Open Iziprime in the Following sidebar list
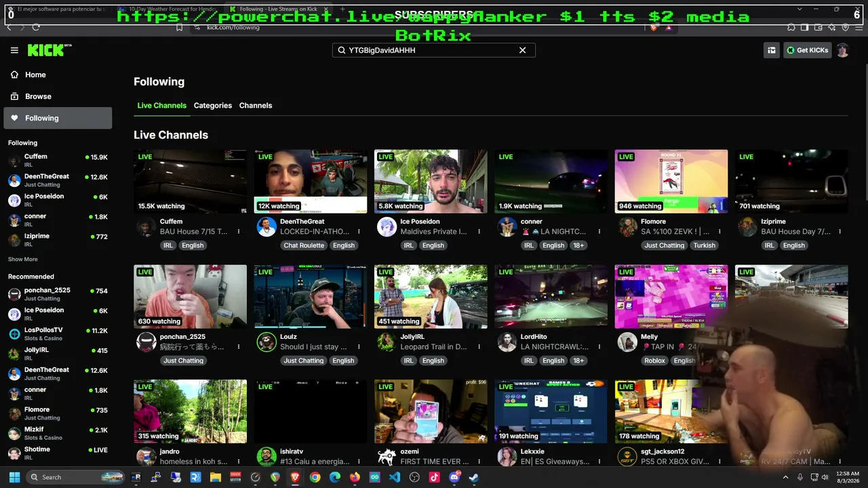This screenshot has height=488, width=868. coord(58,240)
